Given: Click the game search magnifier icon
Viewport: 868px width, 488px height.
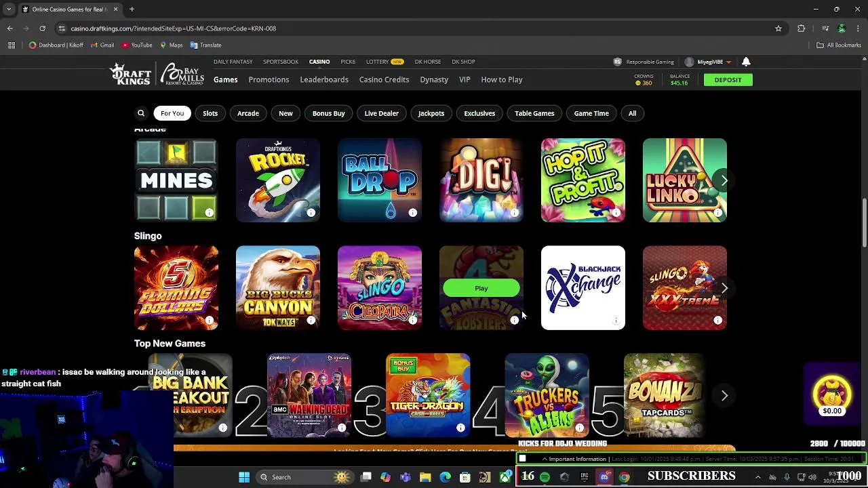Looking at the screenshot, I should pyautogui.click(x=141, y=113).
